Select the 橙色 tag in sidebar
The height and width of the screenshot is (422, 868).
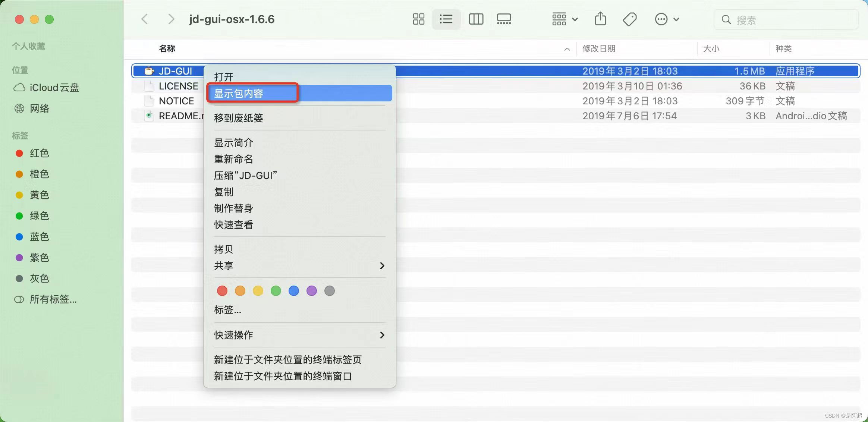32,174
